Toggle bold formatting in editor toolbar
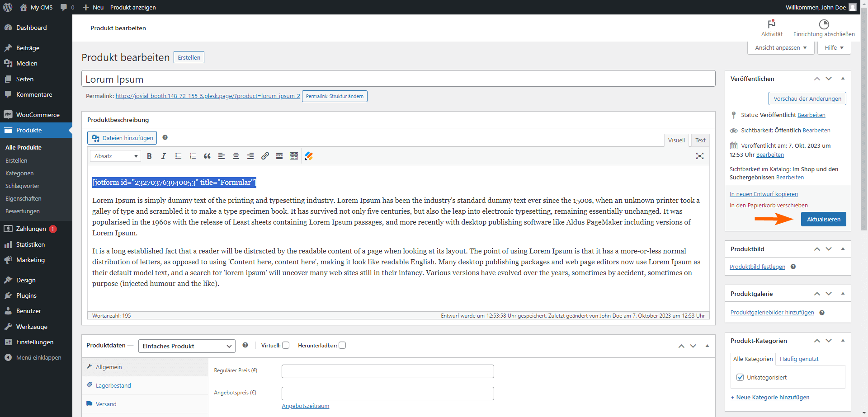The width and height of the screenshot is (868, 417). click(x=149, y=156)
